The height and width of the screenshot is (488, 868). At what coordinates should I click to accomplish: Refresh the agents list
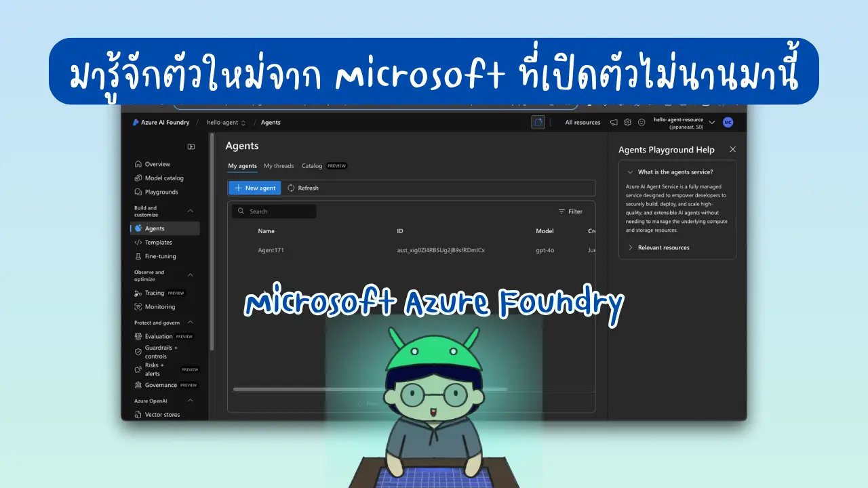[303, 188]
